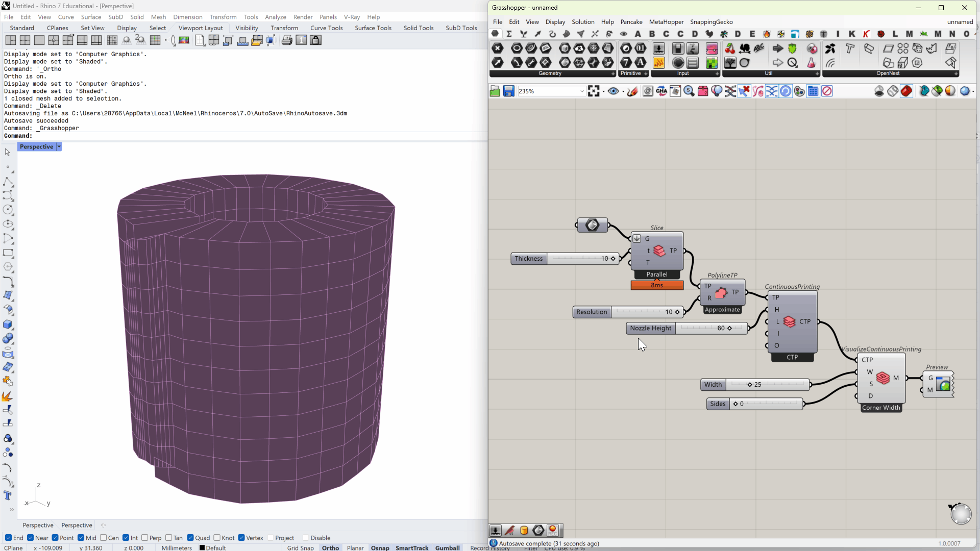Click the Nozzle Height slider track

[699, 329]
